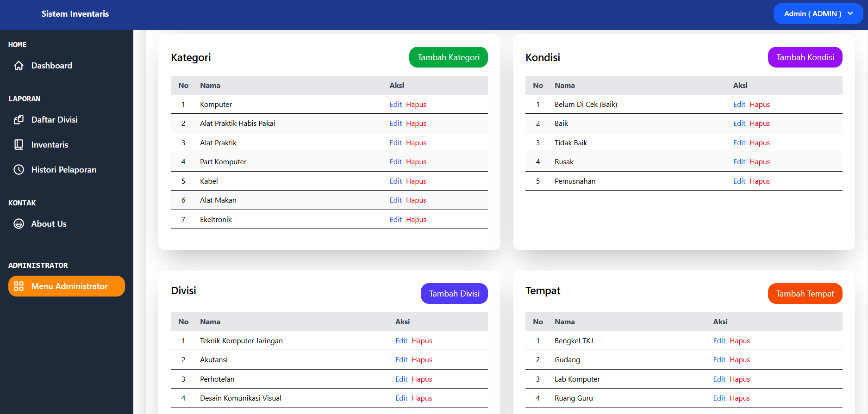Image resolution: width=868 pixels, height=414 pixels.
Task: Click the Tambah Divisi button
Action: 454,294
